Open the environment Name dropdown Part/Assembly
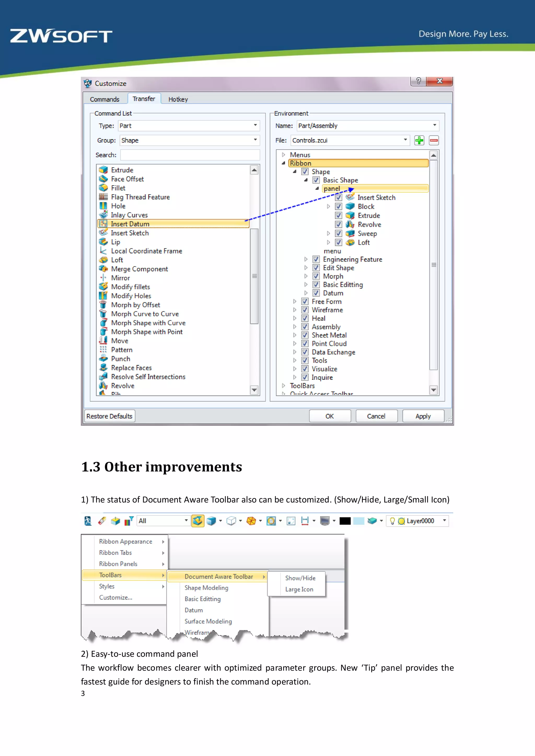The width and height of the screenshot is (535, 756). point(368,126)
